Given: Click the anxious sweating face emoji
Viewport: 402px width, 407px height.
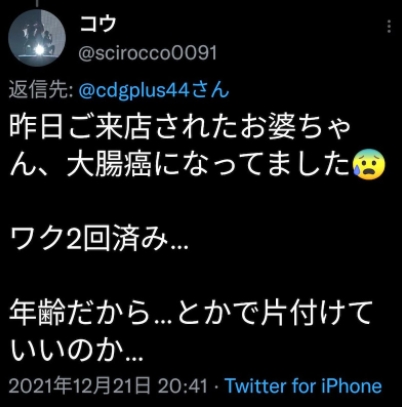Looking at the screenshot, I should click(369, 165).
